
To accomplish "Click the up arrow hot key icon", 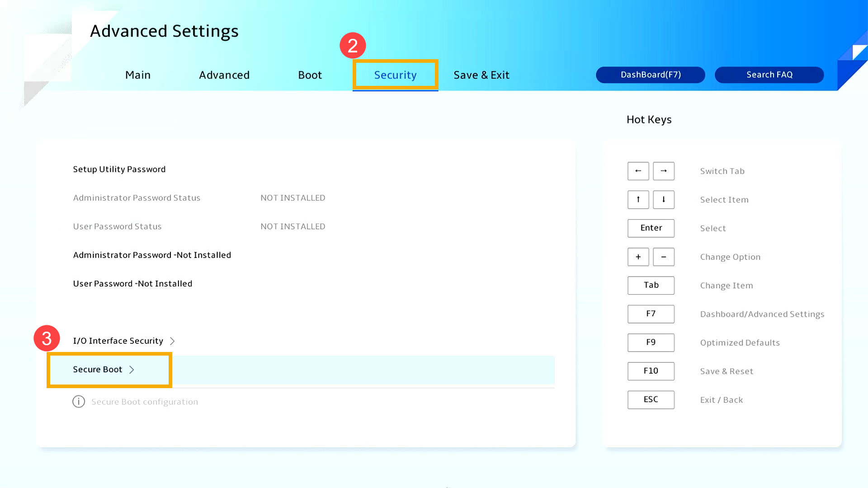I will coord(638,199).
